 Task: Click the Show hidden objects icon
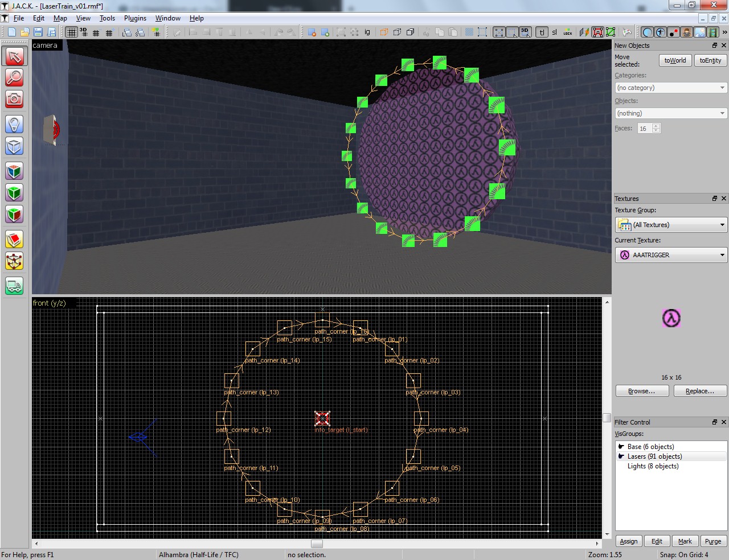click(x=325, y=32)
